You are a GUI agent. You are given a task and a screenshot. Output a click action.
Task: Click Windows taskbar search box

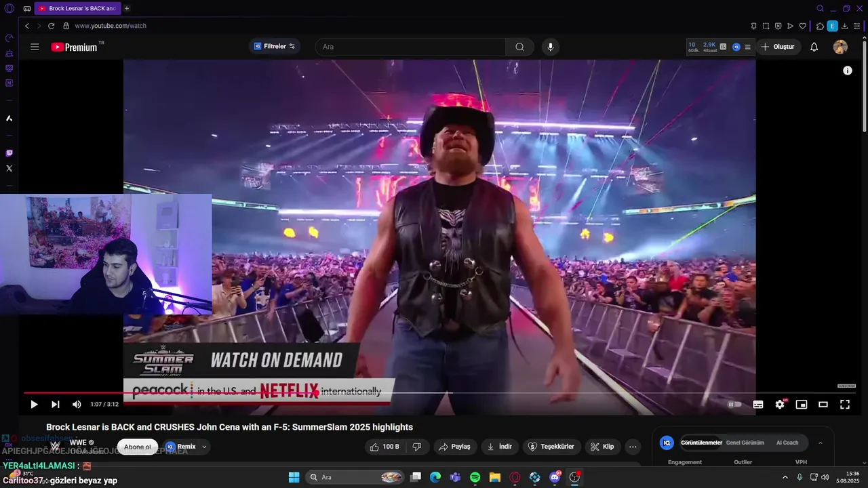355,477
